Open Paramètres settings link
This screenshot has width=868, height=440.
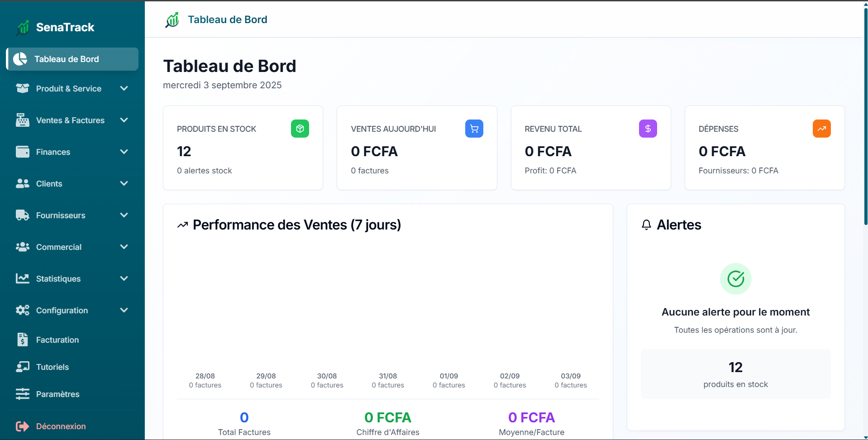57,394
